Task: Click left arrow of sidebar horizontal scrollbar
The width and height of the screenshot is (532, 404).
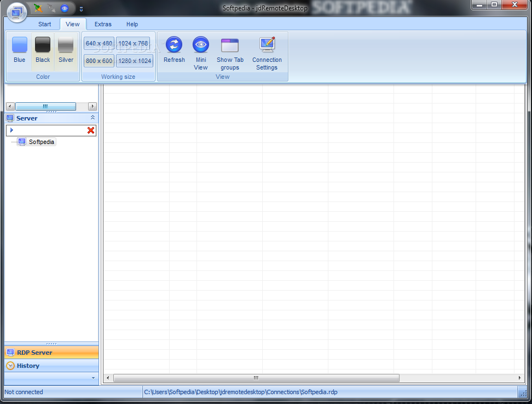Action: click(10, 106)
